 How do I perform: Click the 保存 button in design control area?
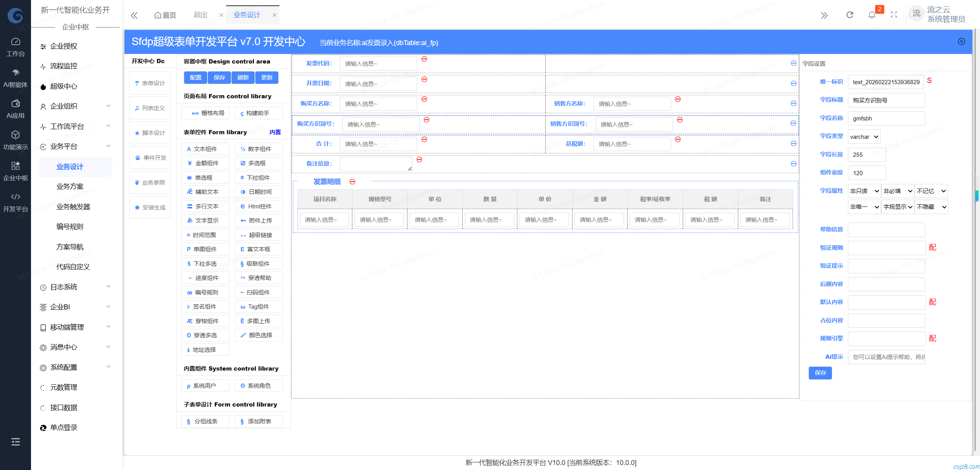point(219,77)
